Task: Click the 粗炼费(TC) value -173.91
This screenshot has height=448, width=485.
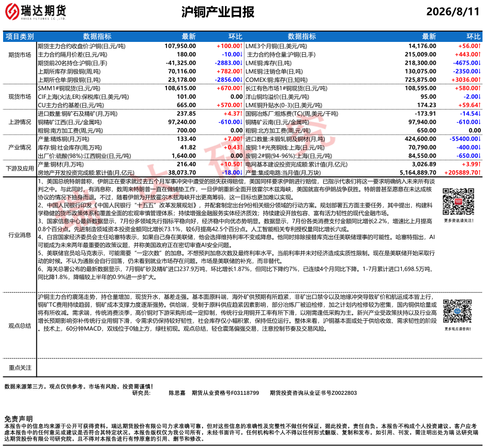Action: [x=425, y=113]
